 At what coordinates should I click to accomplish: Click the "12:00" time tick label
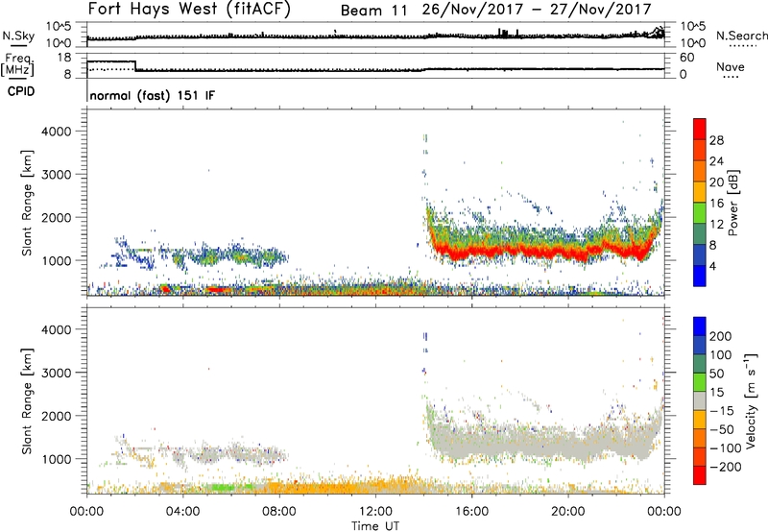tap(375, 512)
